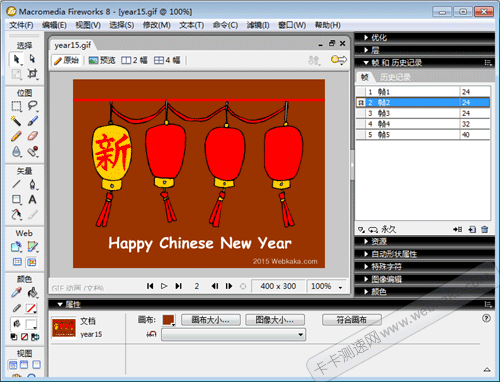Open the onion skinning options
500x382 pixels.
(x=361, y=230)
